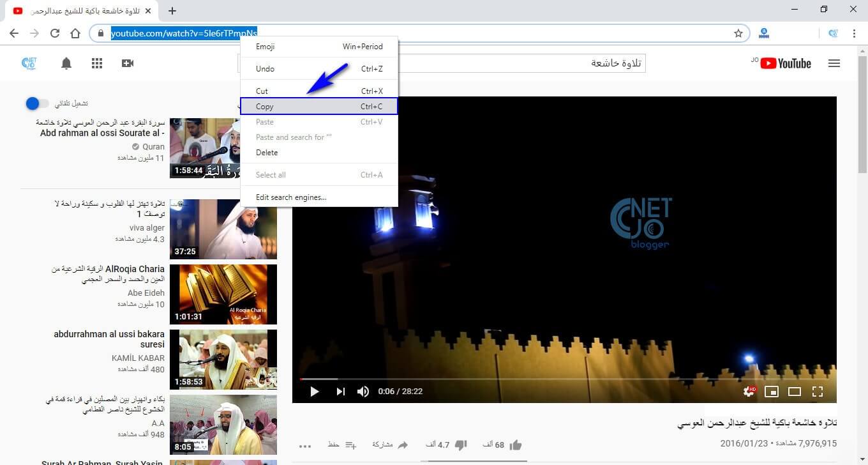
Task: Close the YouTube browser tab
Action: (x=149, y=11)
